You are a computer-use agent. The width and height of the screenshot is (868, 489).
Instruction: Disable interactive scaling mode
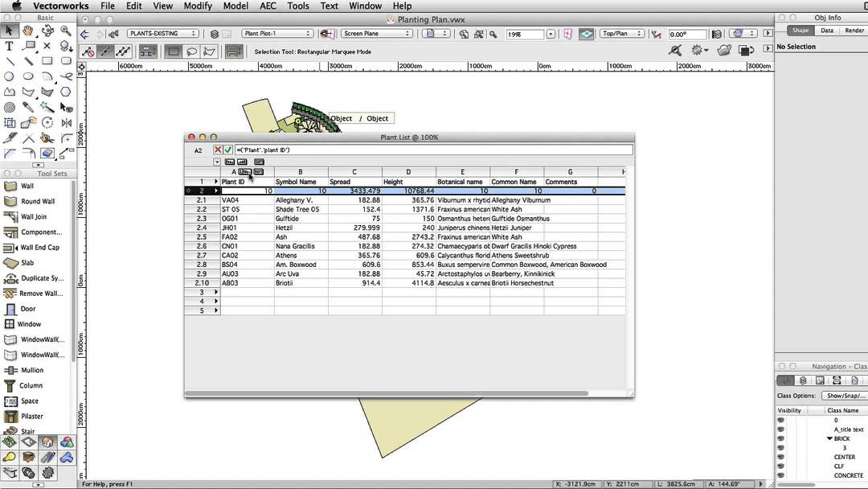88,51
